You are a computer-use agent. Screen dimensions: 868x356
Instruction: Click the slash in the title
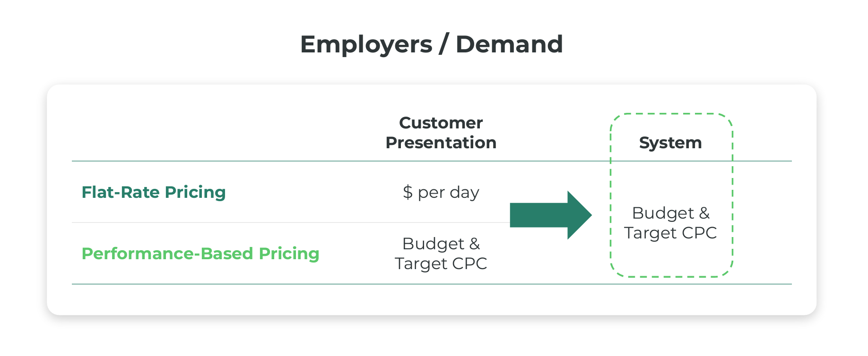pos(443,44)
